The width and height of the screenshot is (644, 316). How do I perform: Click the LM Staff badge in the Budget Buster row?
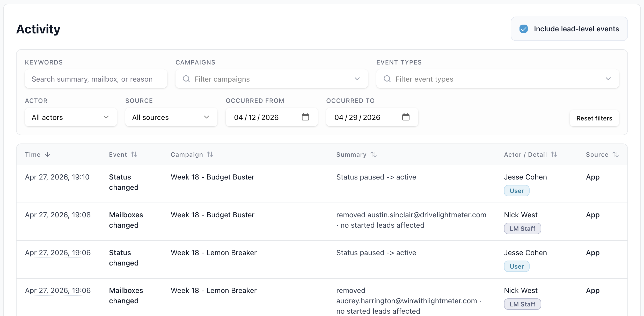click(x=522, y=229)
